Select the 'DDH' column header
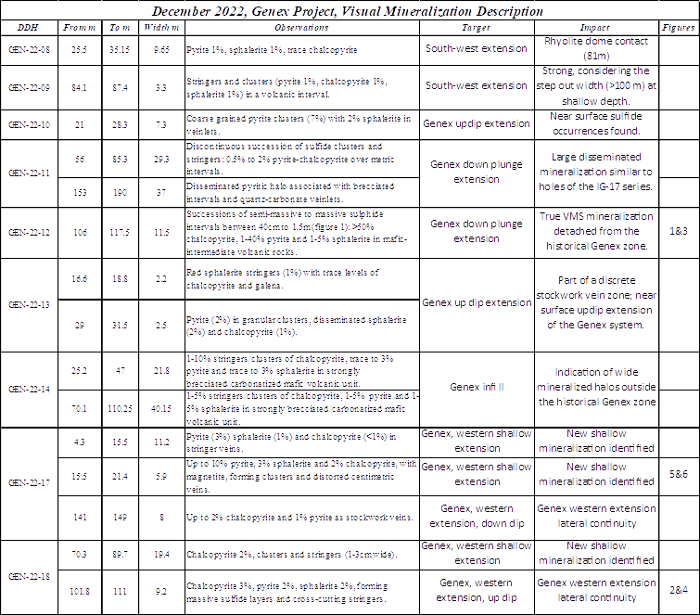The height and width of the screenshot is (615, 700). [x=29, y=28]
